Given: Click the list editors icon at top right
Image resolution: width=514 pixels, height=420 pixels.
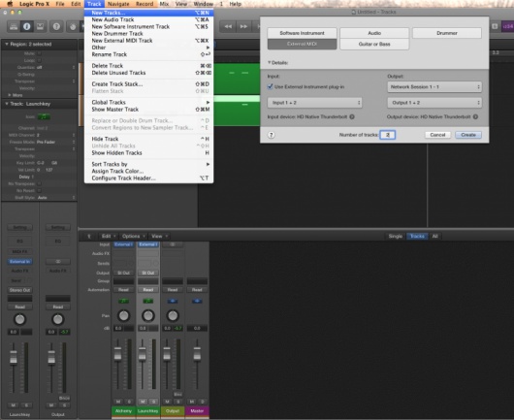Looking at the screenshot, I should point(495,26).
